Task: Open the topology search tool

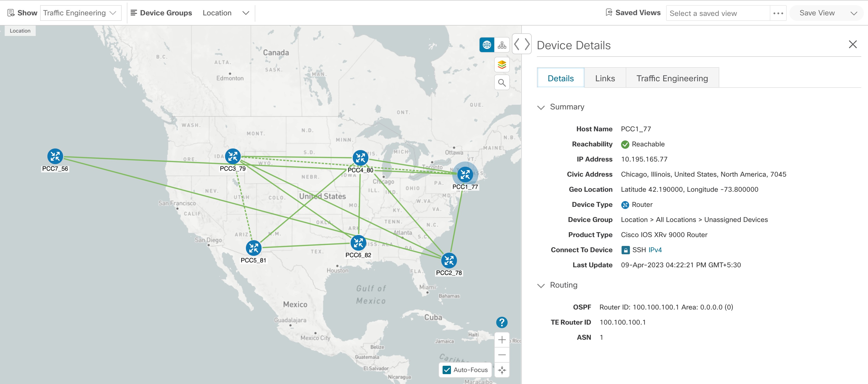Action: click(502, 82)
